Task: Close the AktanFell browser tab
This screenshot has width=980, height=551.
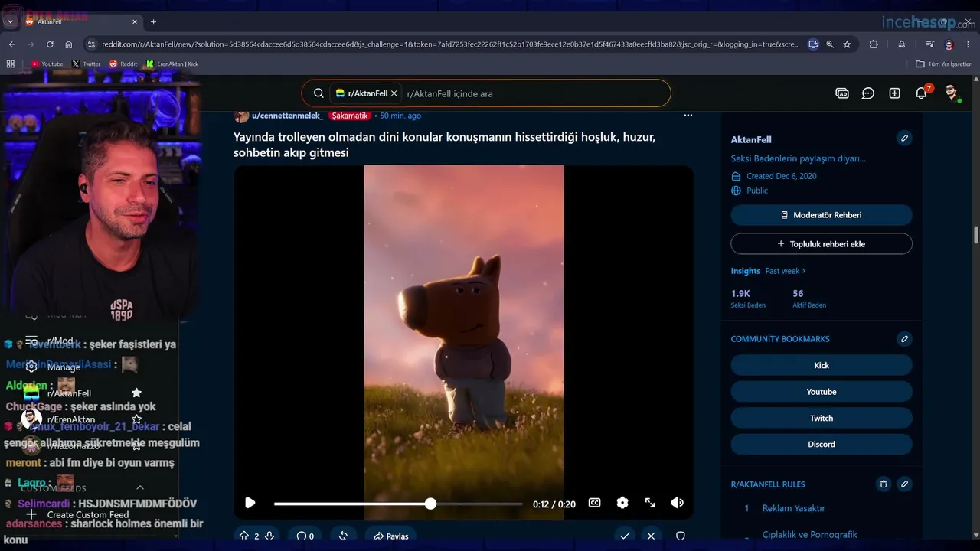Action: 135,21
